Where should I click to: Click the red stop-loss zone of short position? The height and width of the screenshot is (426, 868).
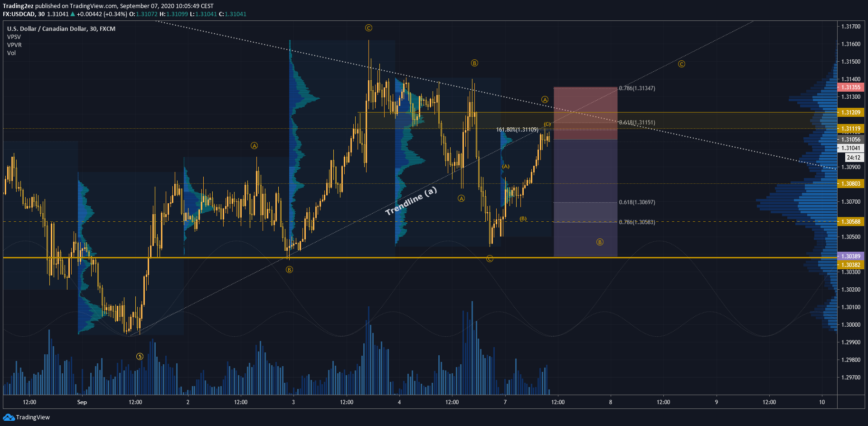click(585, 114)
